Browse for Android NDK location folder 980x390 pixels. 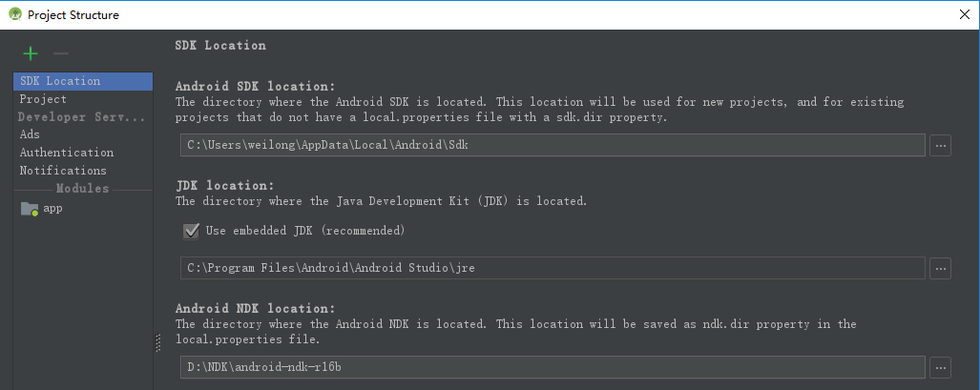pyautogui.click(x=941, y=367)
